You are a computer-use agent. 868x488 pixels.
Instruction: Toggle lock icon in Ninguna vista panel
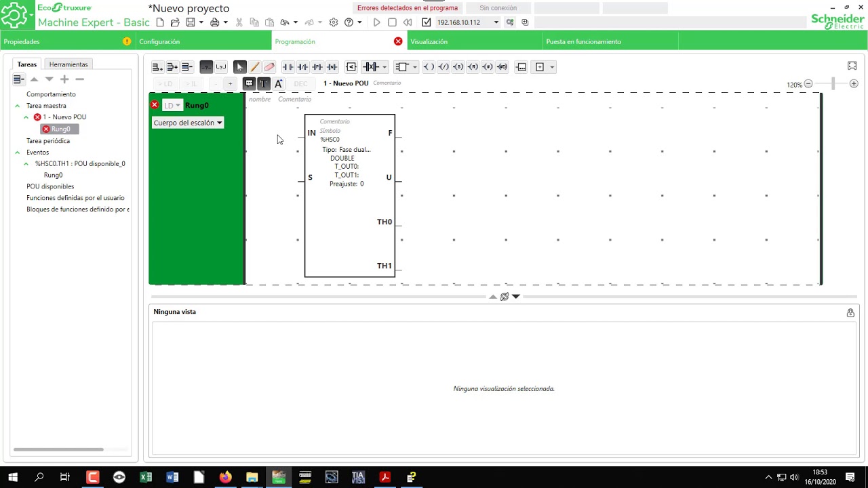(850, 312)
